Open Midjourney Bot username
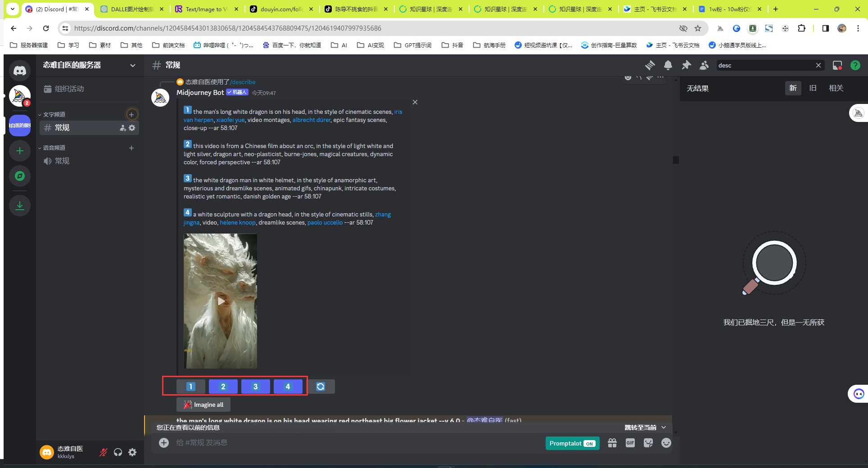The width and height of the screenshot is (868, 468). coord(200,93)
